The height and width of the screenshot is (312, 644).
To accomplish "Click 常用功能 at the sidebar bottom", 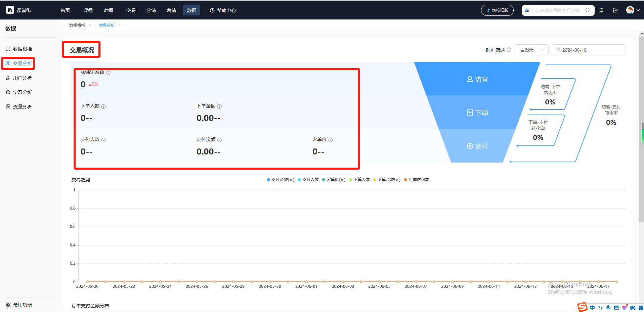I will 22,305.
